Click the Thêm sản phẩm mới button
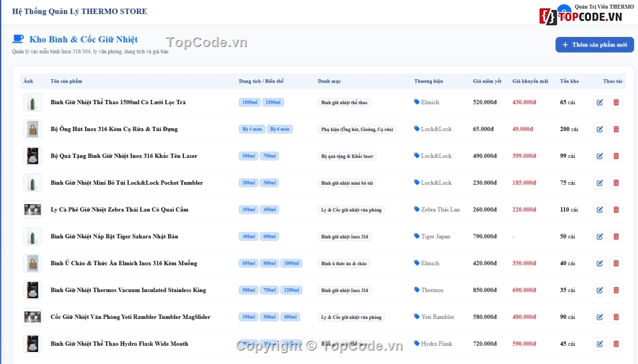 (594, 45)
